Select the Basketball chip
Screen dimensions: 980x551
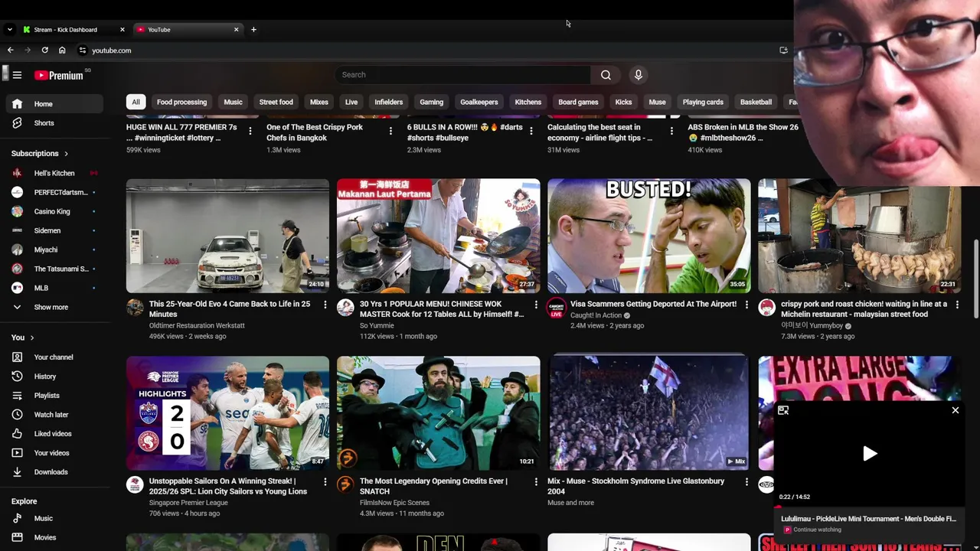coord(756,102)
